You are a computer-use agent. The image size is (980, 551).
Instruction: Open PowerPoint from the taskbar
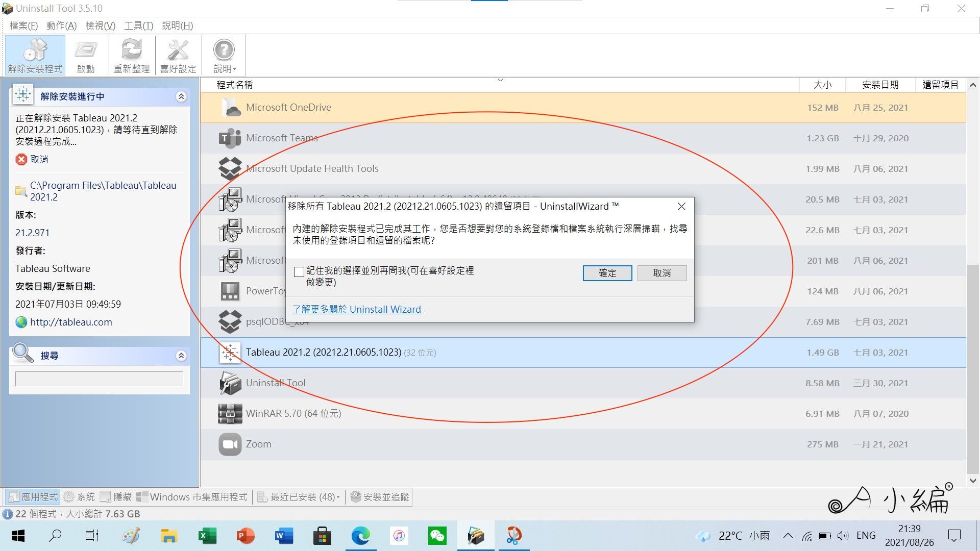pos(246,536)
